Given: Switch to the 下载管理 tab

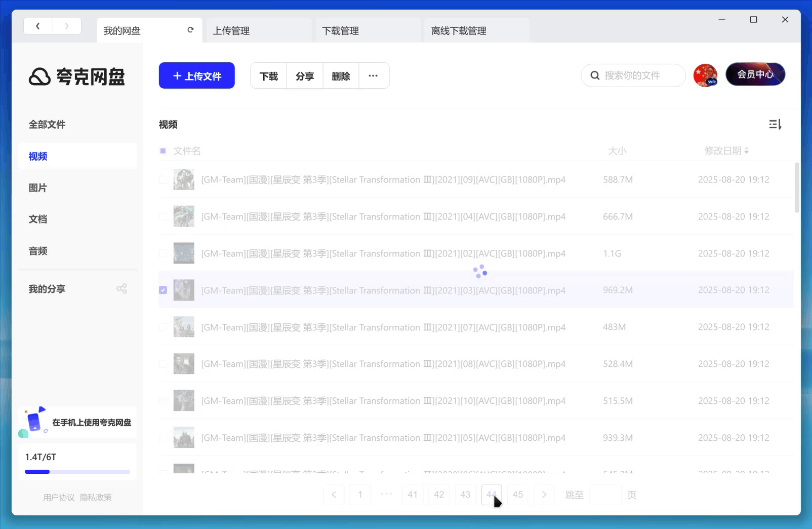Looking at the screenshot, I should pos(341,30).
